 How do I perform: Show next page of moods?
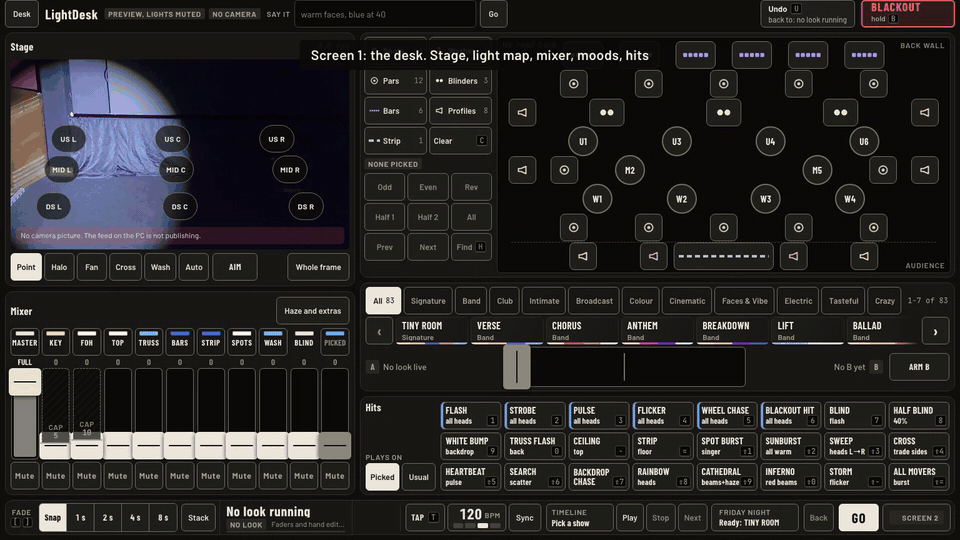pos(935,332)
